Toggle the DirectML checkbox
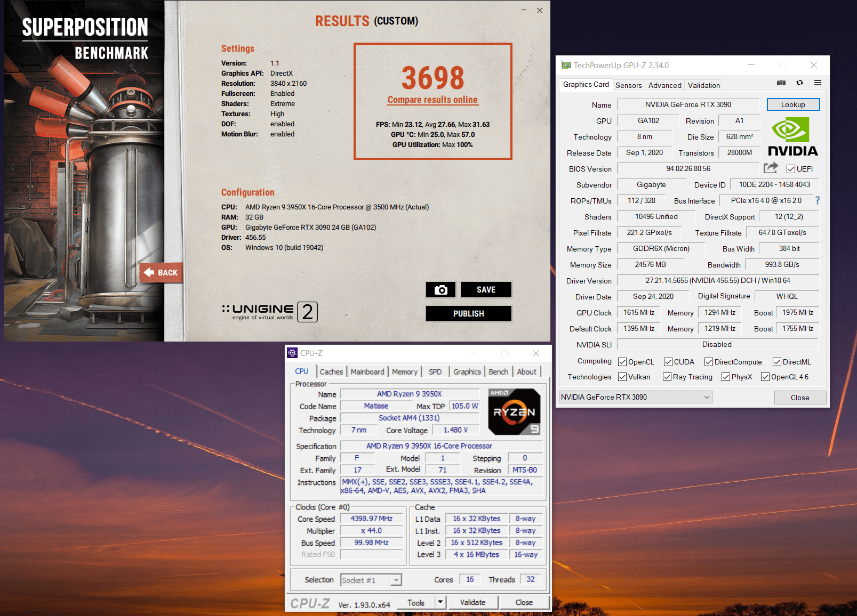The height and width of the screenshot is (616, 857). pyautogui.click(x=777, y=362)
